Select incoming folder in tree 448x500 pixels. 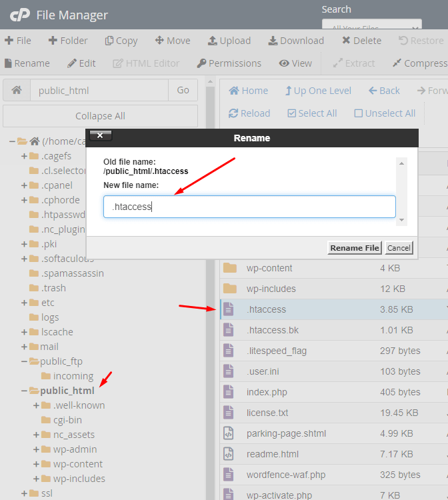73,376
